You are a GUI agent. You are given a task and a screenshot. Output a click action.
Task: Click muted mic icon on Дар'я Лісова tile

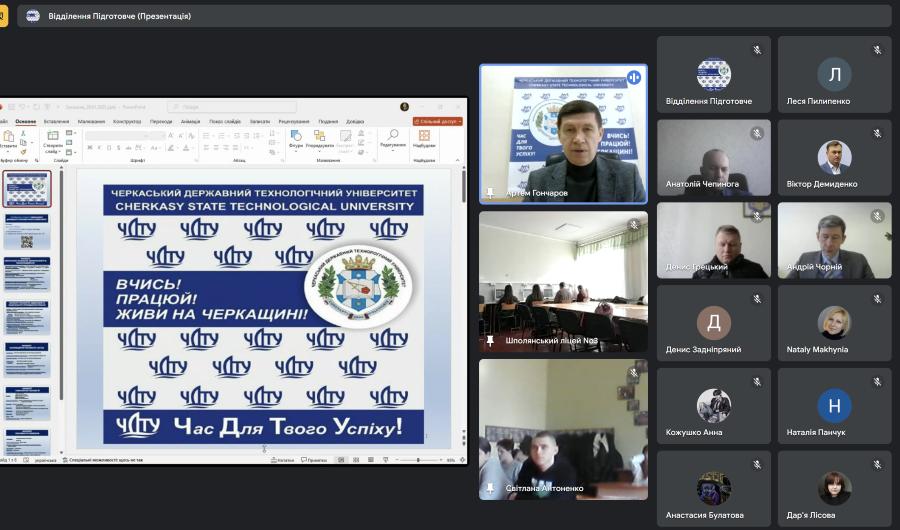[877, 464]
